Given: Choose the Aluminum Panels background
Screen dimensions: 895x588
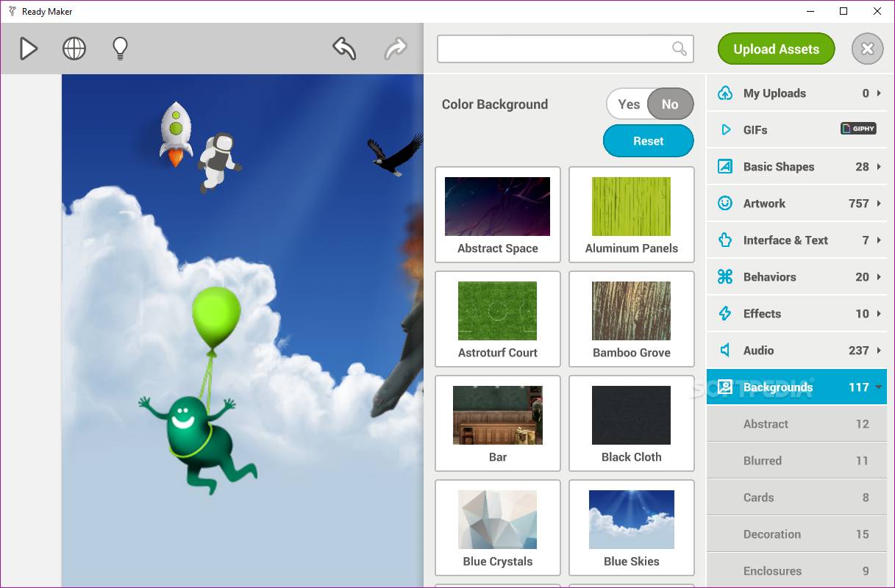Looking at the screenshot, I should point(632,215).
